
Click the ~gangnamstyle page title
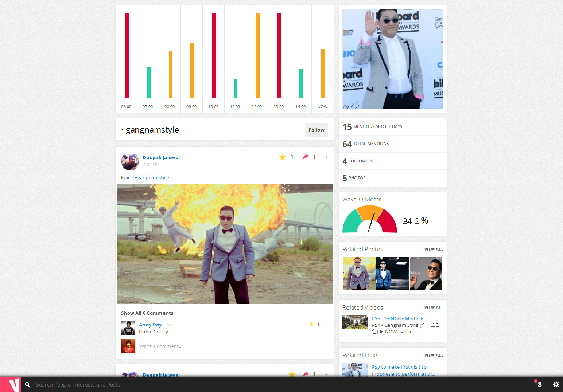click(150, 130)
